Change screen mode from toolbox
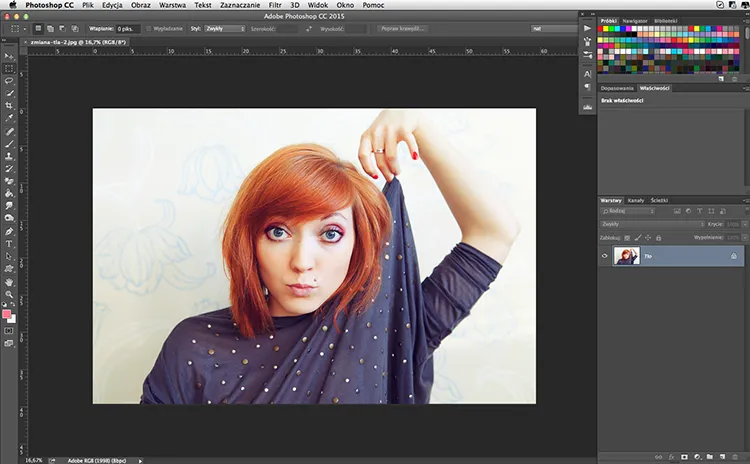This screenshot has width=750, height=464. pyautogui.click(x=9, y=343)
